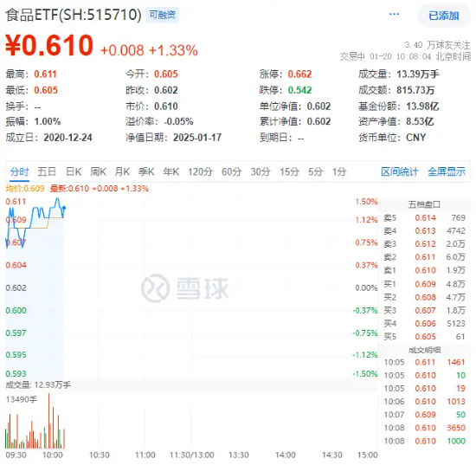
Task: Click the 基金份额 value 13.98亿
Action: (422, 107)
